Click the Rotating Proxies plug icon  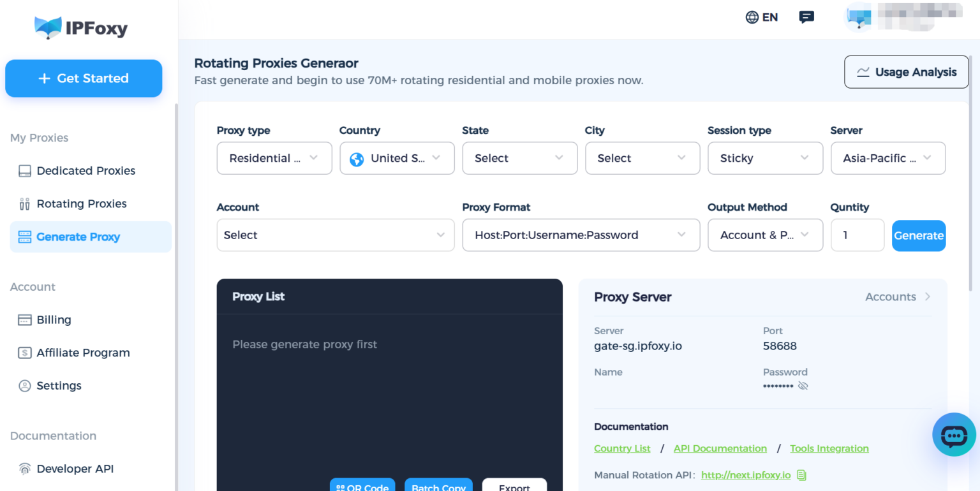click(24, 203)
